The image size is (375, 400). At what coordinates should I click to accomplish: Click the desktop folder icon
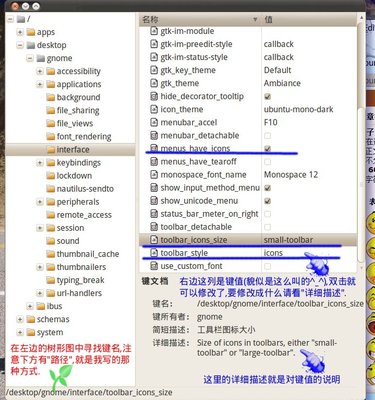[31, 45]
